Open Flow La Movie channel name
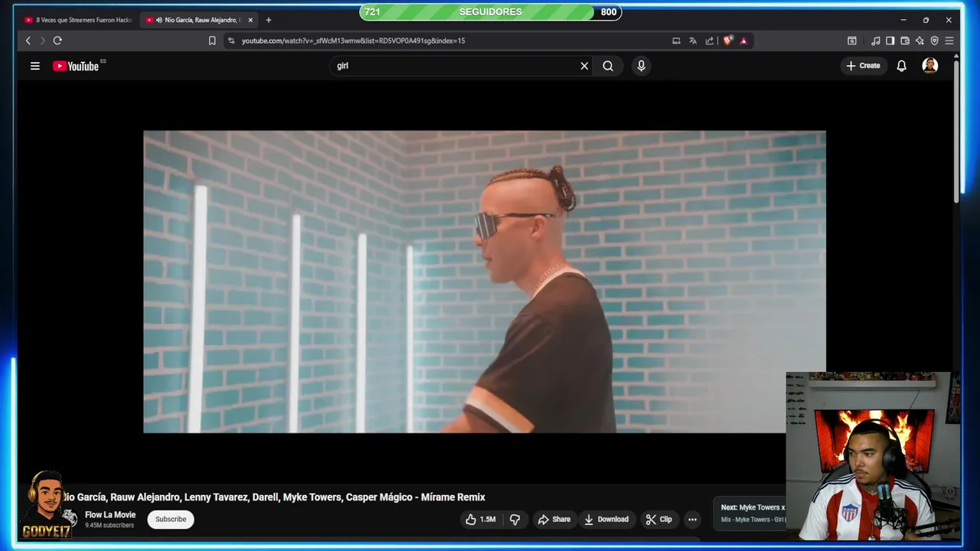This screenshot has width=980, height=551. point(110,515)
